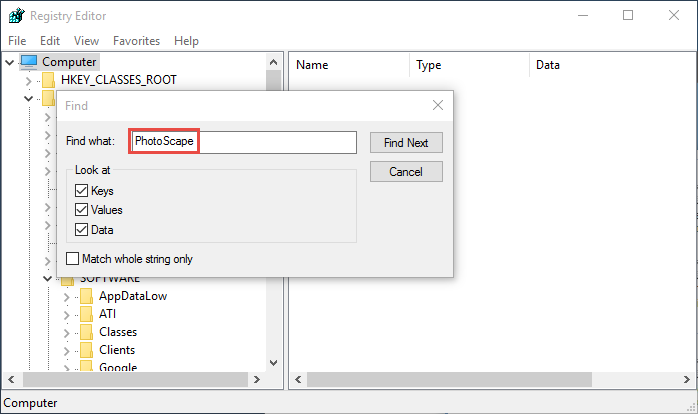This screenshot has width=698, height=414.
Task: Collapse the SOFTWARE key node
Action: click(x=47, y=279)
